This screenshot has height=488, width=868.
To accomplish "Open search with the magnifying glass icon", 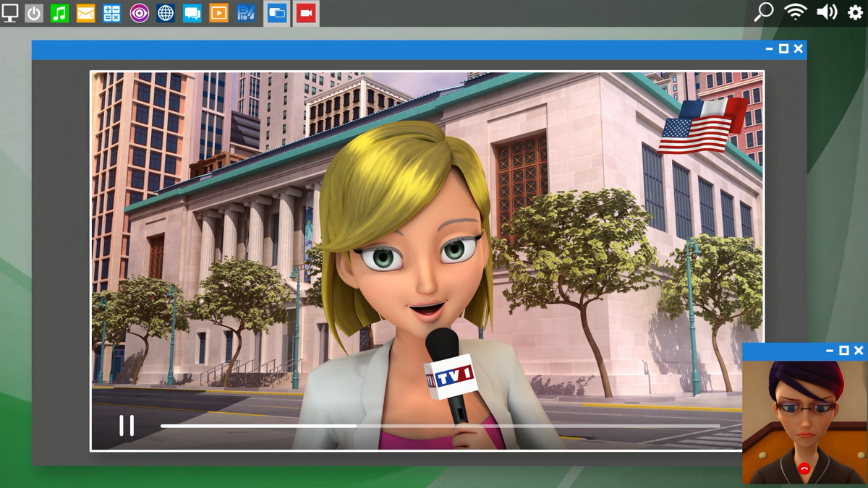I will tap(764, 12).
